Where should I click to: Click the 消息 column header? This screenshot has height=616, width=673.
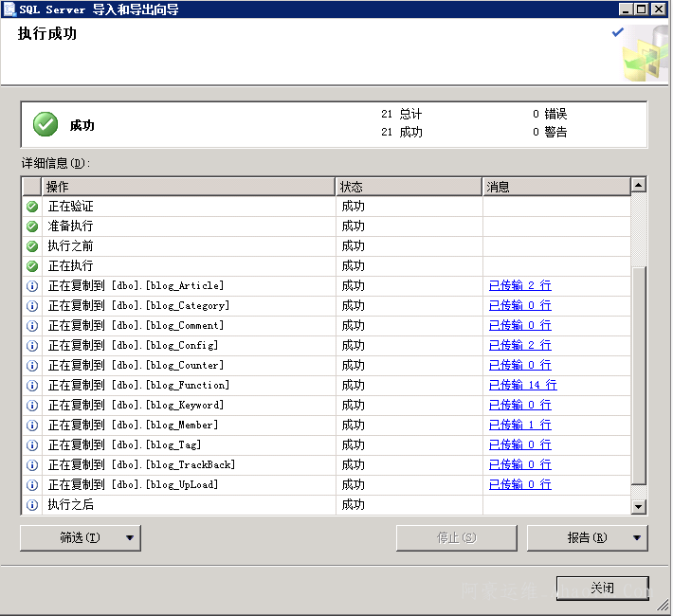[x=555, y=187]
